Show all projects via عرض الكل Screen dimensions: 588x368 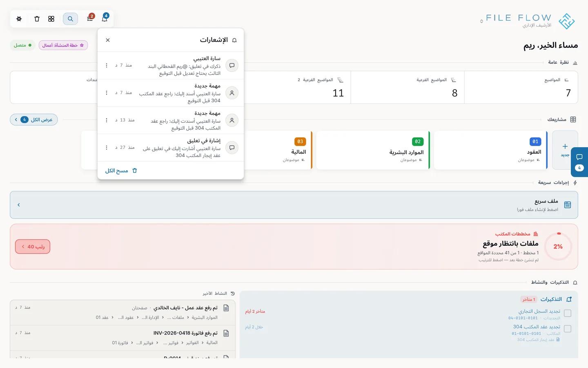(34, 120)
